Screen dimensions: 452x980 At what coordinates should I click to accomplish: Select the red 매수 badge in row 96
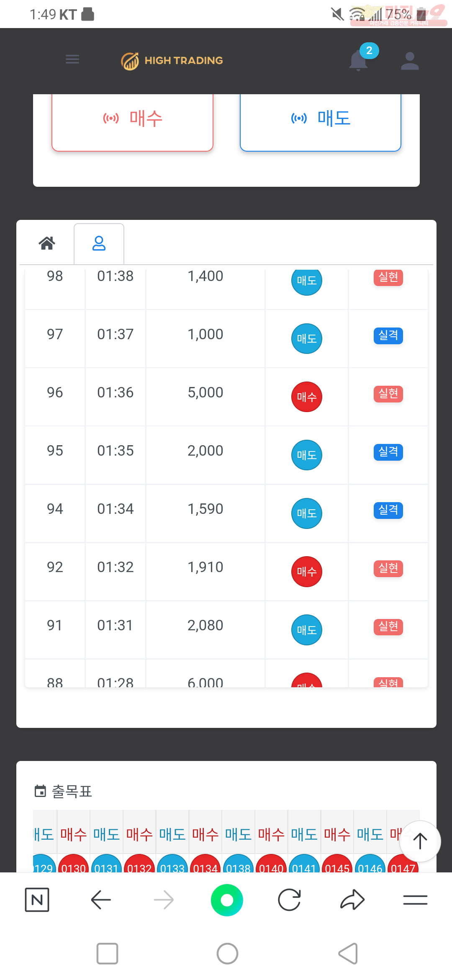click(x=307, y=397)
